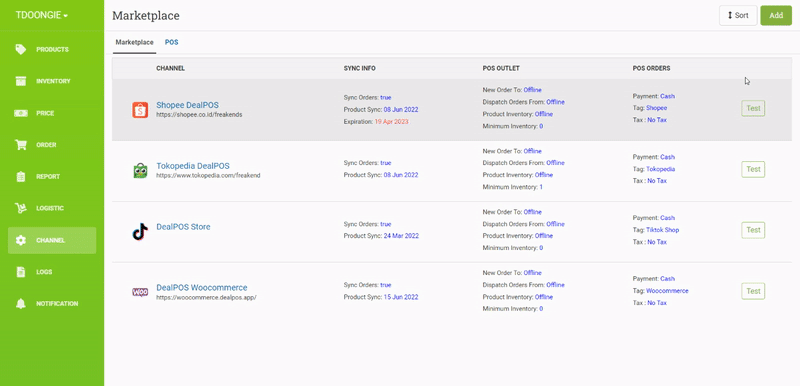This screenshot has height=386, width=800.
Task: Open Report via clipboard icon
Action: pyautogui.click(x=20, y=176)
